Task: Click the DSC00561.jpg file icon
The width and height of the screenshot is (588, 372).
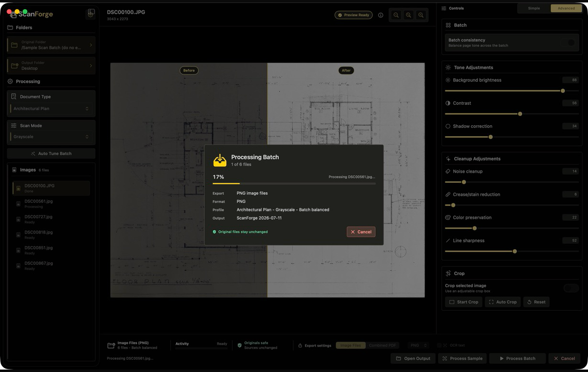Action: click(18, 204)
